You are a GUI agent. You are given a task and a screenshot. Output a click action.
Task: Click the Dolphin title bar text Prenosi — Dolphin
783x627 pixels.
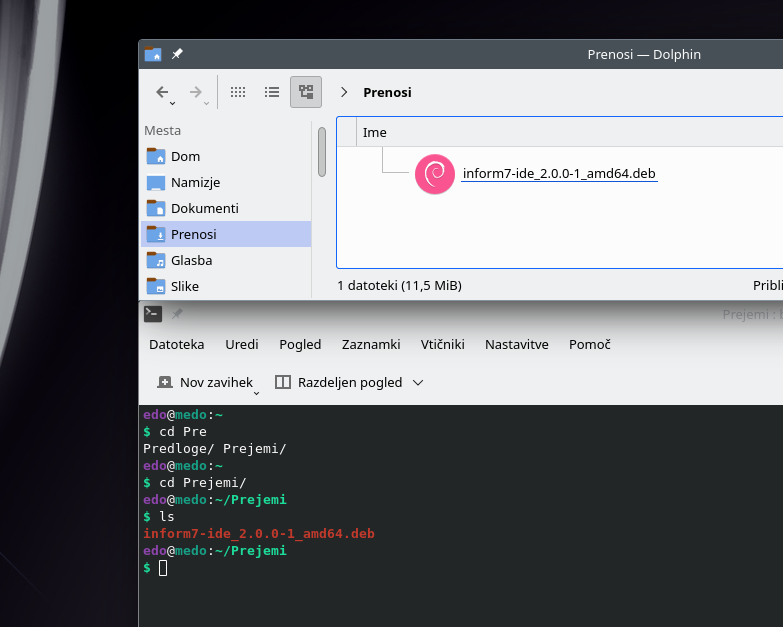[644, 54]
